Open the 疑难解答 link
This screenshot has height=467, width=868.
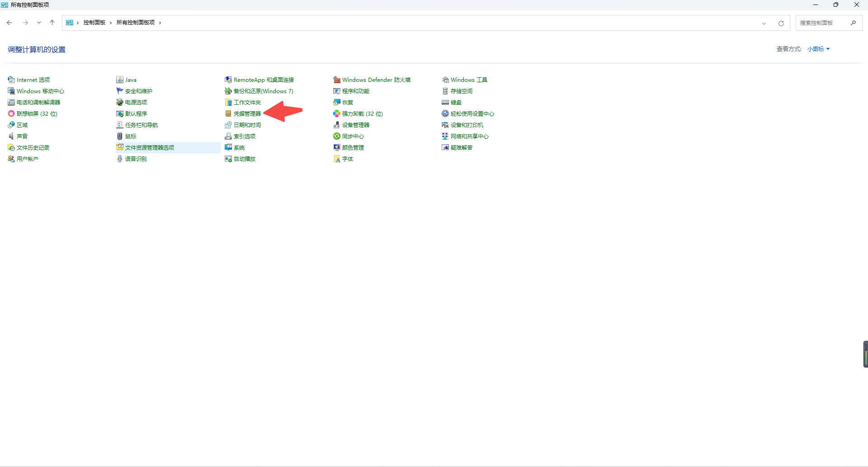[x=462, y=147]
